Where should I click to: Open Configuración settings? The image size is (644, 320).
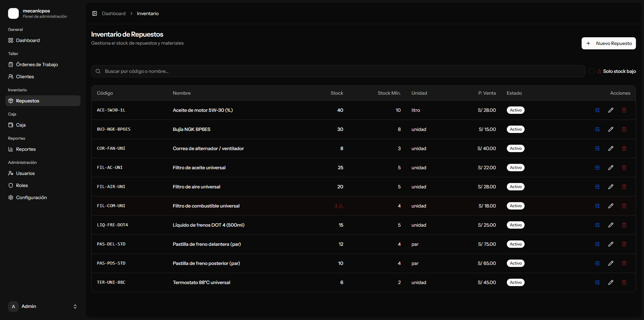click(x=43, y=197)
